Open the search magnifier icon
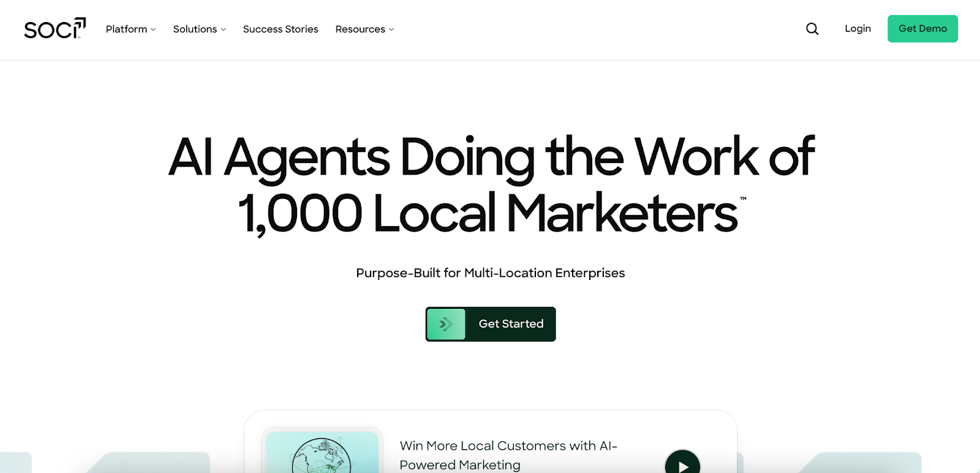The image size is (980, 473). (x=812, y=29)
